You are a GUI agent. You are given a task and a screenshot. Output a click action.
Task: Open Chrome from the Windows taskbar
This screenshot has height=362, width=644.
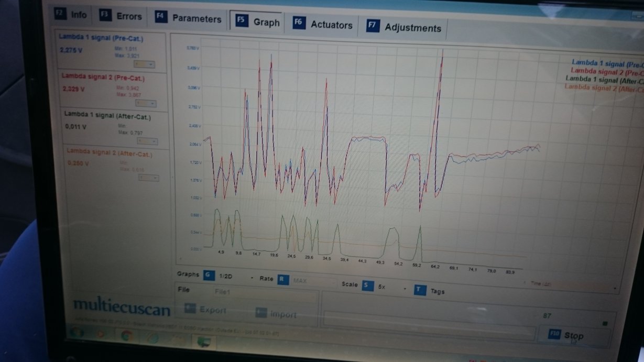tap(126, 336)
